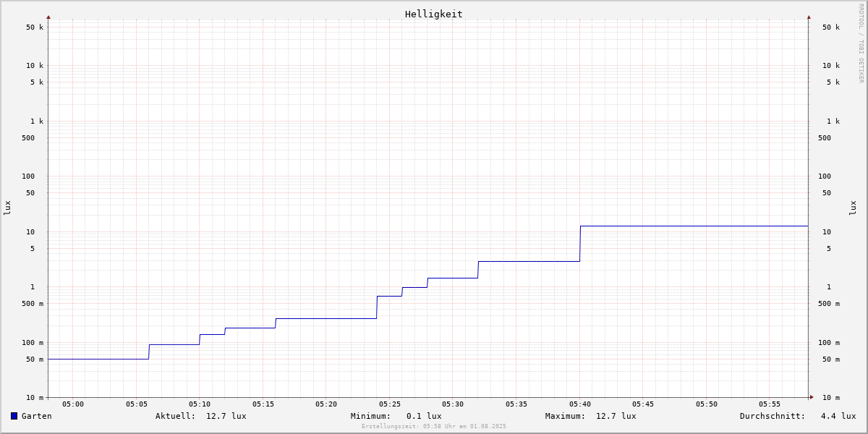
Task: Click the blue Garten legend color swatch
Action: [14, 416]
